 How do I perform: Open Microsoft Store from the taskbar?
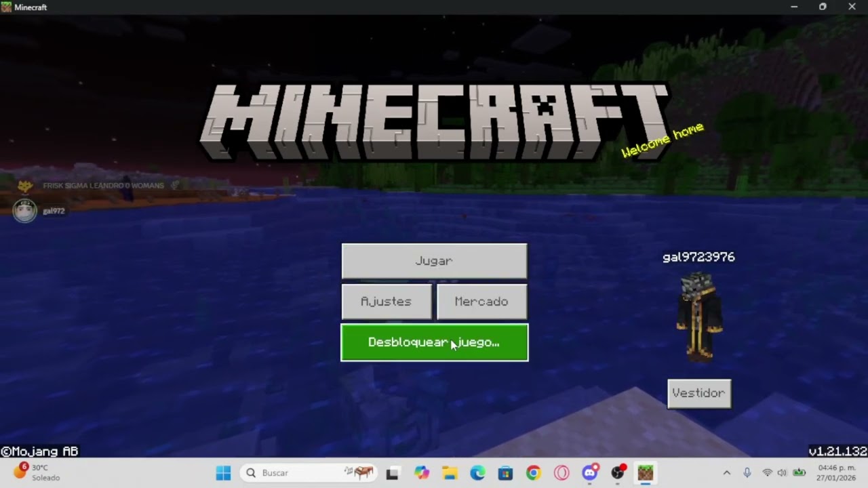[x=505, y=473]
